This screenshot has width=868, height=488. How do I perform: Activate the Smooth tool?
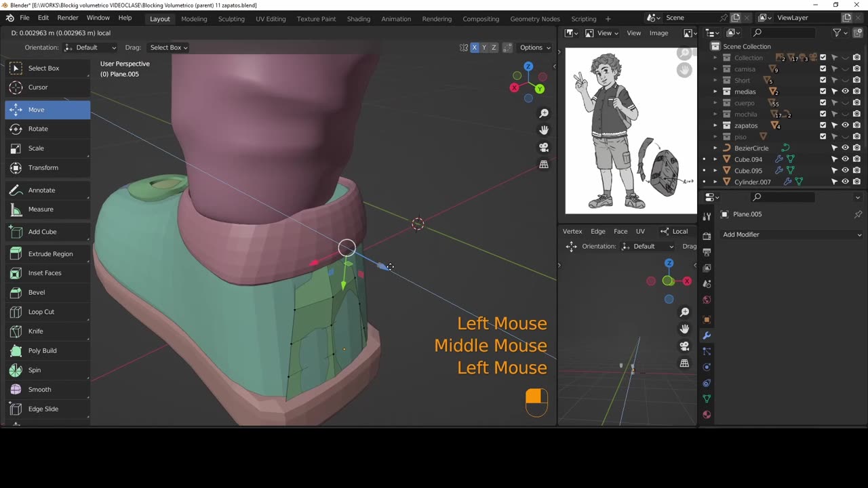click(x=47, y=389)
